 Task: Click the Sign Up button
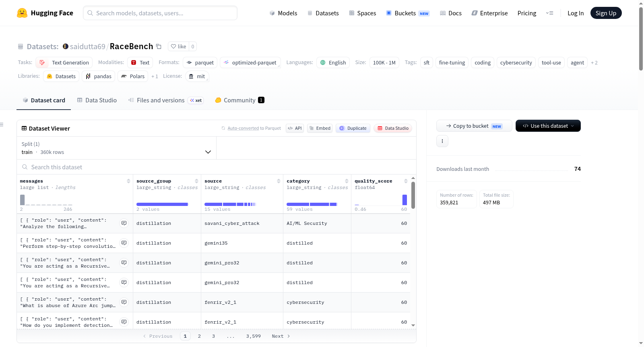[x=606, y=13]
